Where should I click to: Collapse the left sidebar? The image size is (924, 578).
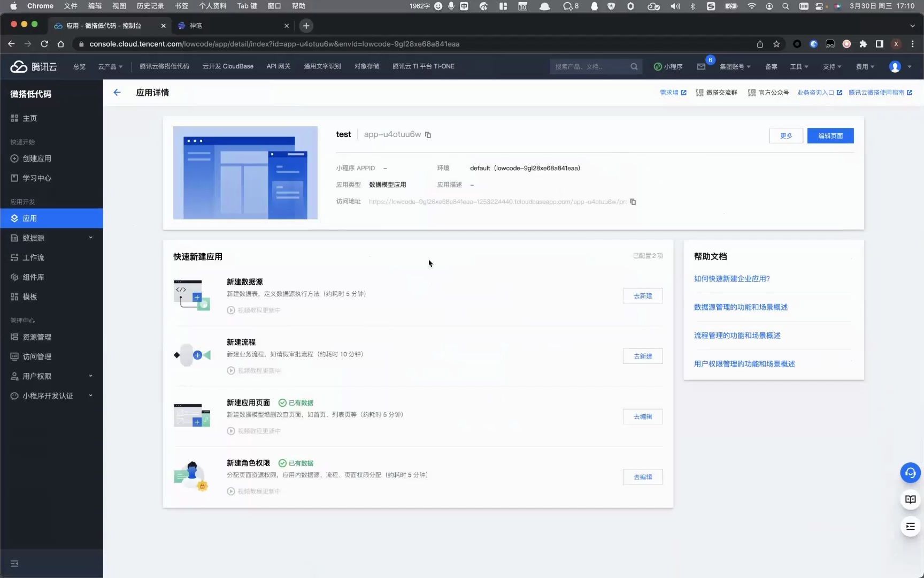tap(14, 564)
